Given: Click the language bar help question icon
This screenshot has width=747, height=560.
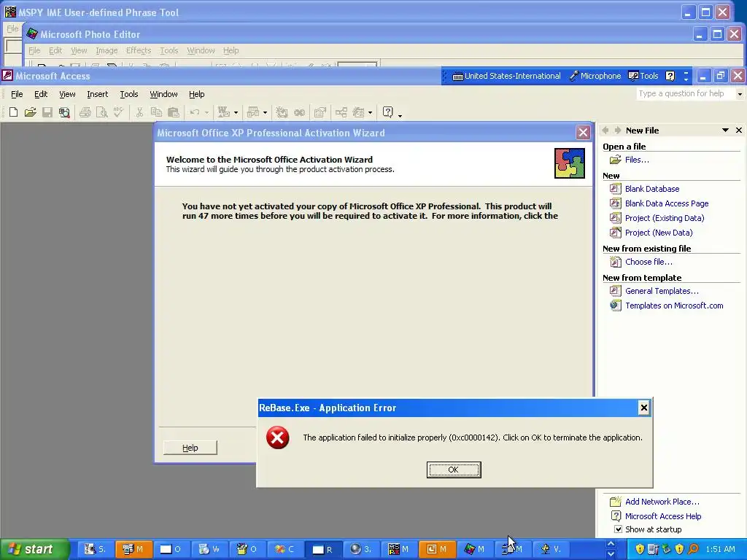Looking at the screenshot, I should (x=670, y=76).
